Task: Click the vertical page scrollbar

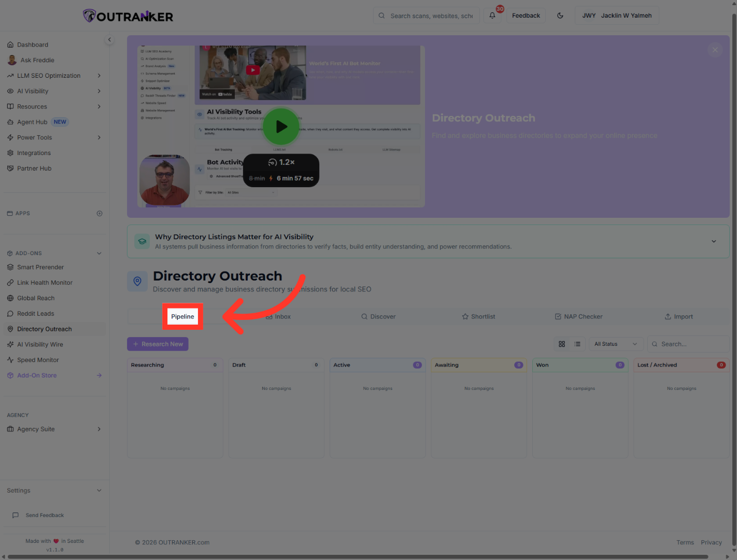Action: pos(734,280)
